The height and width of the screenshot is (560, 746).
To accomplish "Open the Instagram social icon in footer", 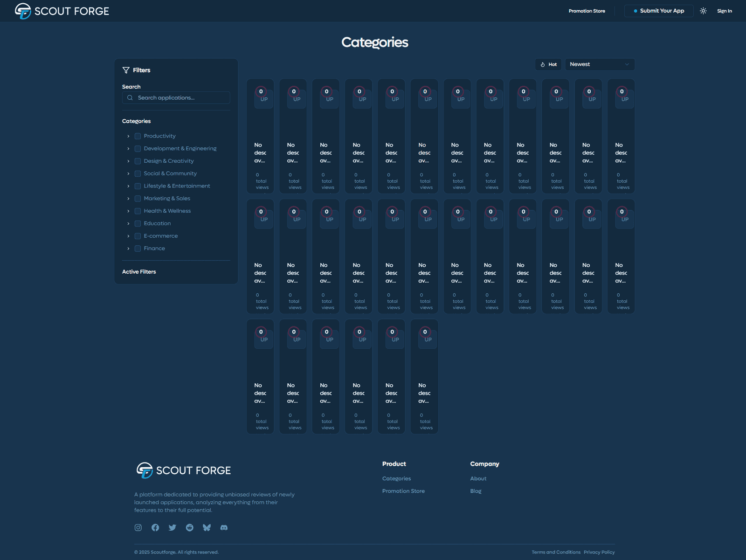I will (x=138, y=527).
